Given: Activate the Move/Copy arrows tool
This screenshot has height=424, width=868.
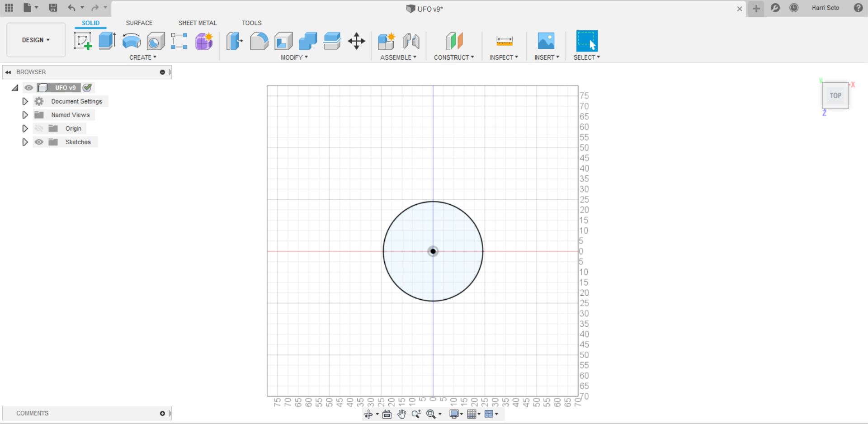Looking at the screenshot, I should tap(357, 41).
